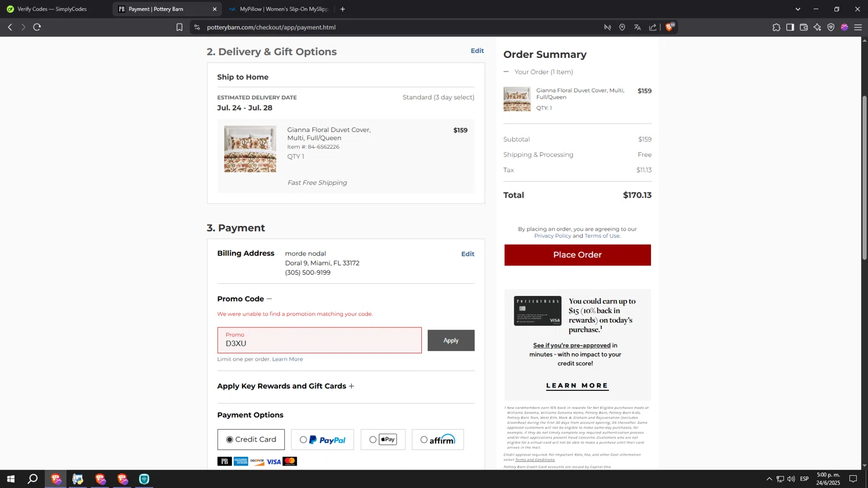Image resolution: width=868 pixels, height=488 pixels.
Task: Collapse the Your Order (1 Item) list
Action: click(x=506, y=72)
